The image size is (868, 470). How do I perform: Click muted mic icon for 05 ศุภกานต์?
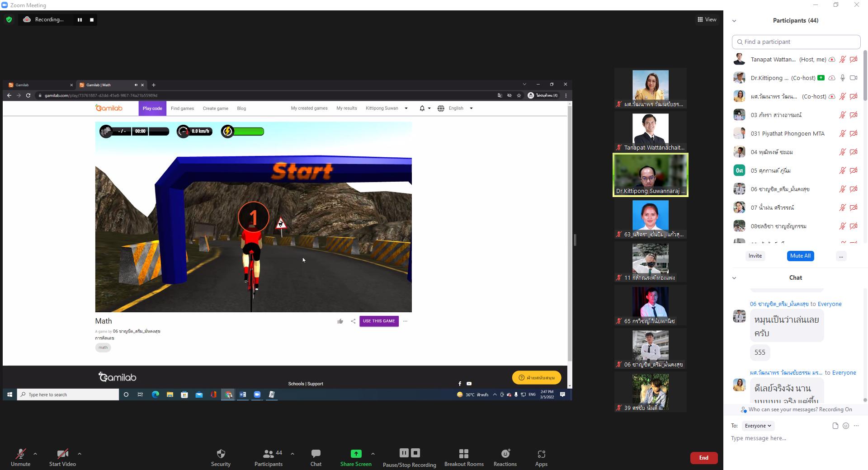pos(843,170)
